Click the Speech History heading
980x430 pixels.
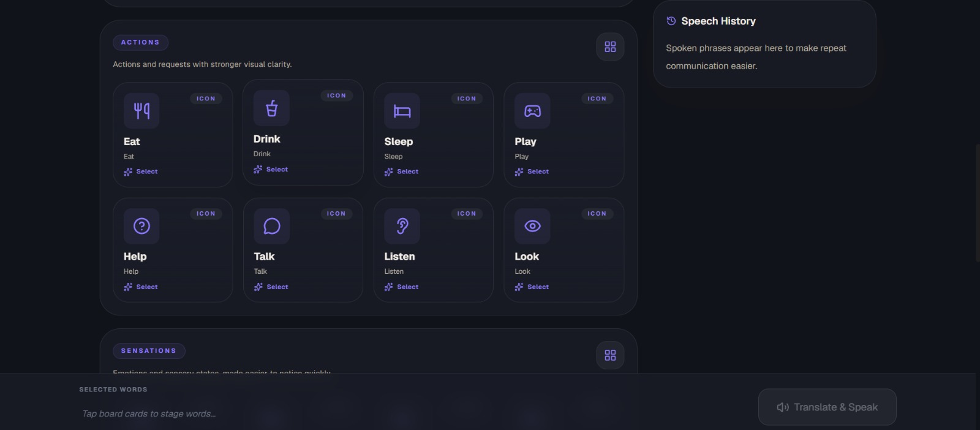click(718, 21)
